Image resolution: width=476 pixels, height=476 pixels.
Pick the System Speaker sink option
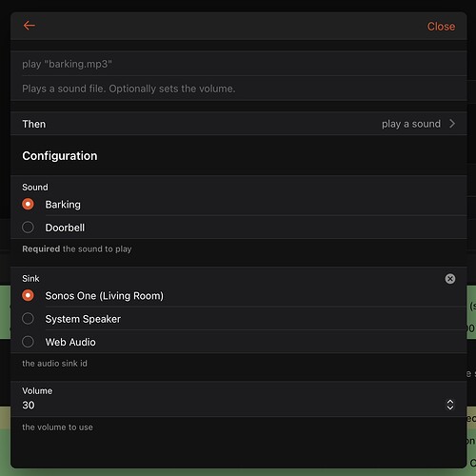coord(28,319)
